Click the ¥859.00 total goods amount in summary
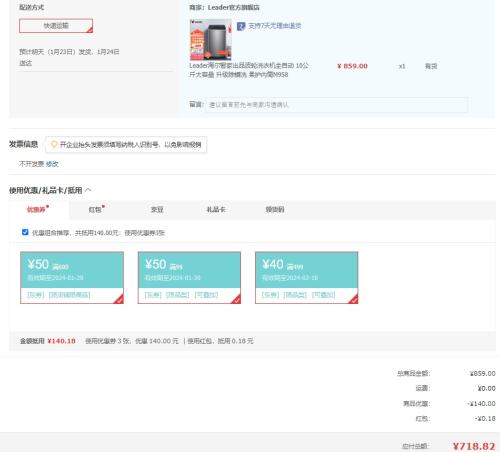500x452 pixels. pos(482,373)
